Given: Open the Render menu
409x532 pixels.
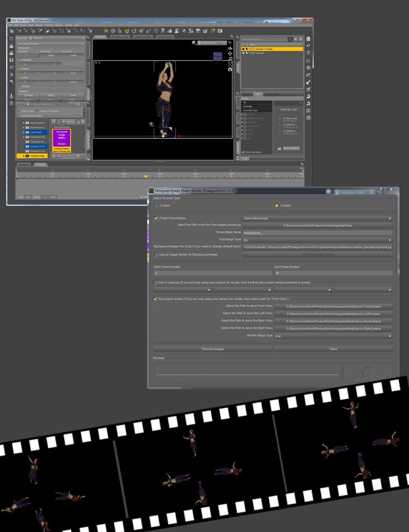Looking at the screenshot, I should tap(39, 25).
